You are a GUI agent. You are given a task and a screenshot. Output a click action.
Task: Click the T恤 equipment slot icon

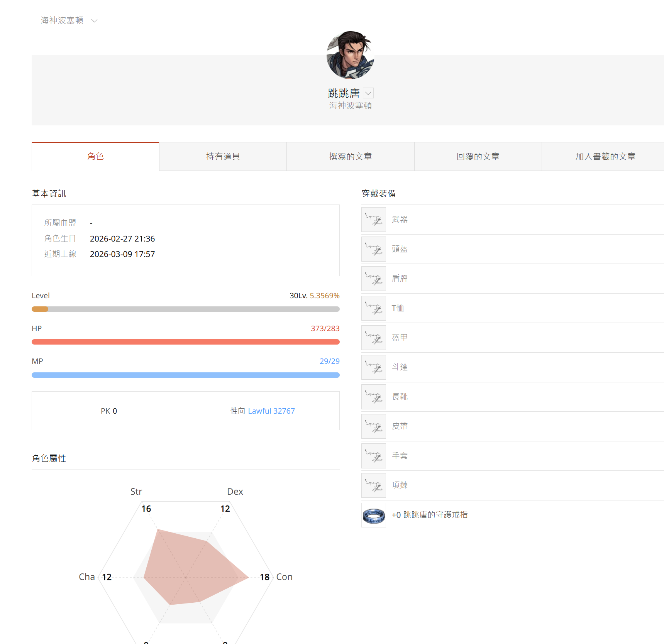pos(373,308)
